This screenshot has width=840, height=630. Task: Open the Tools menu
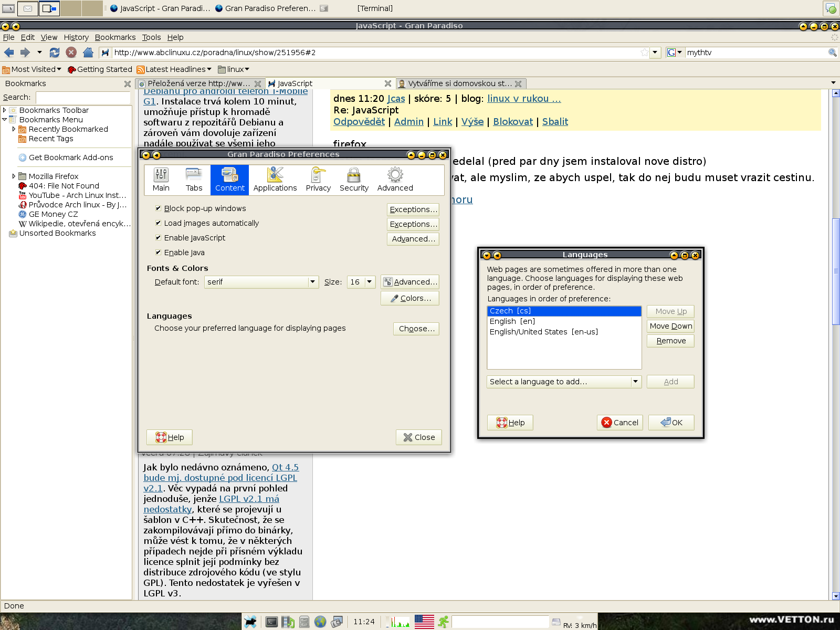[151, 37]
